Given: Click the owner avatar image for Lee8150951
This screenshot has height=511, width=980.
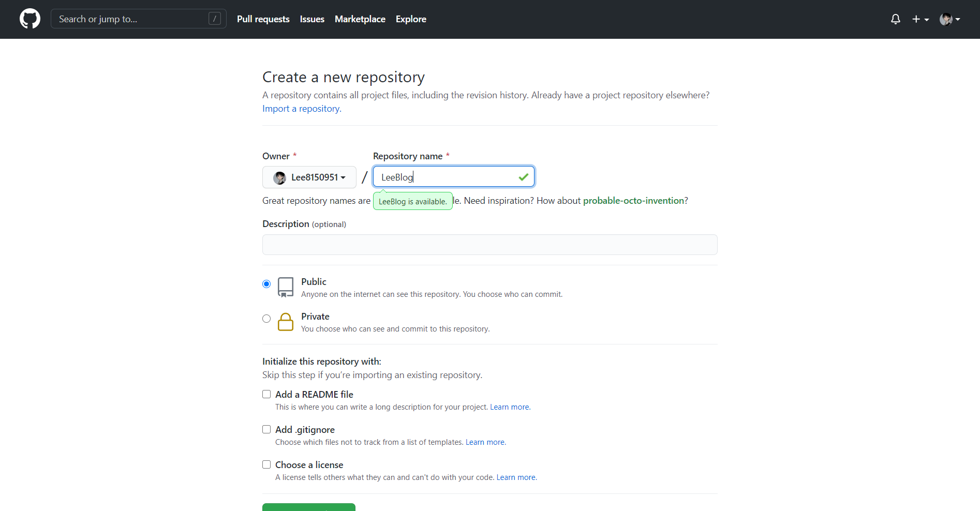Looking at the screenshot, I should (x=280, y=178).
